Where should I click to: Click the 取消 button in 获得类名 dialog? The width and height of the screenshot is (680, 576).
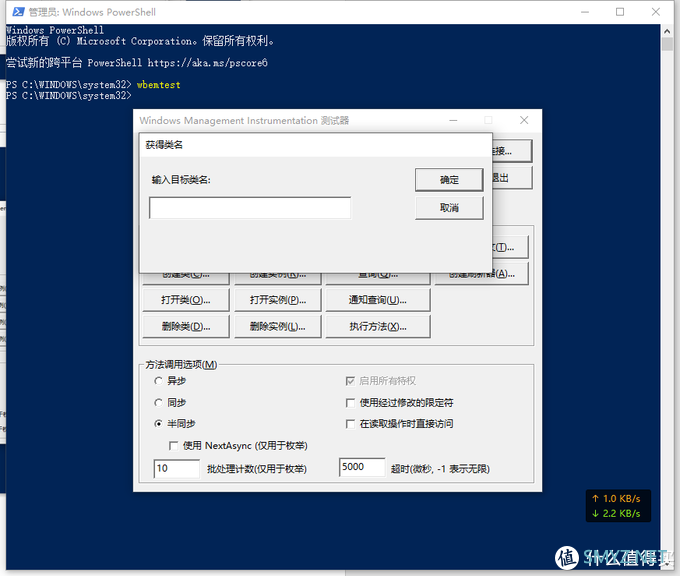click(x=449, y=208)
